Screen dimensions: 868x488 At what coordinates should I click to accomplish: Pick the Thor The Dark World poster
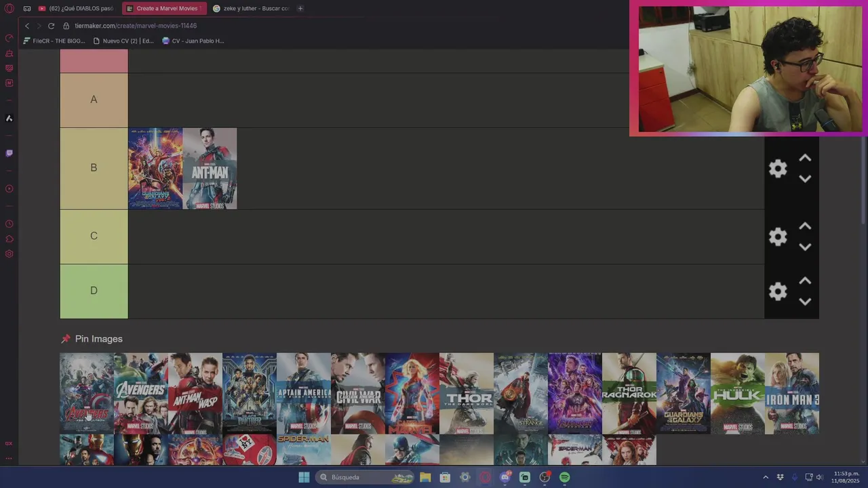click(467, 393)
